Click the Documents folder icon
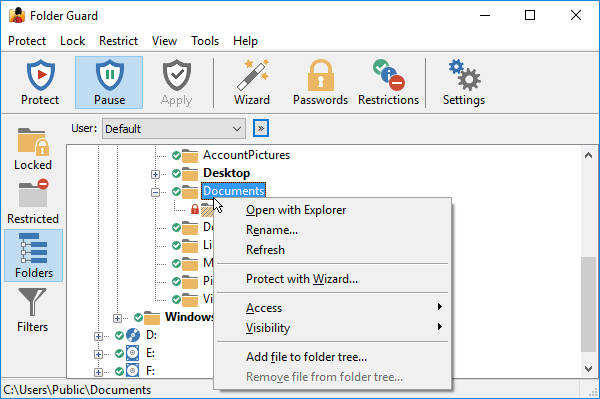The width and height of the screenshot is (600, 399). click(190, 191)
